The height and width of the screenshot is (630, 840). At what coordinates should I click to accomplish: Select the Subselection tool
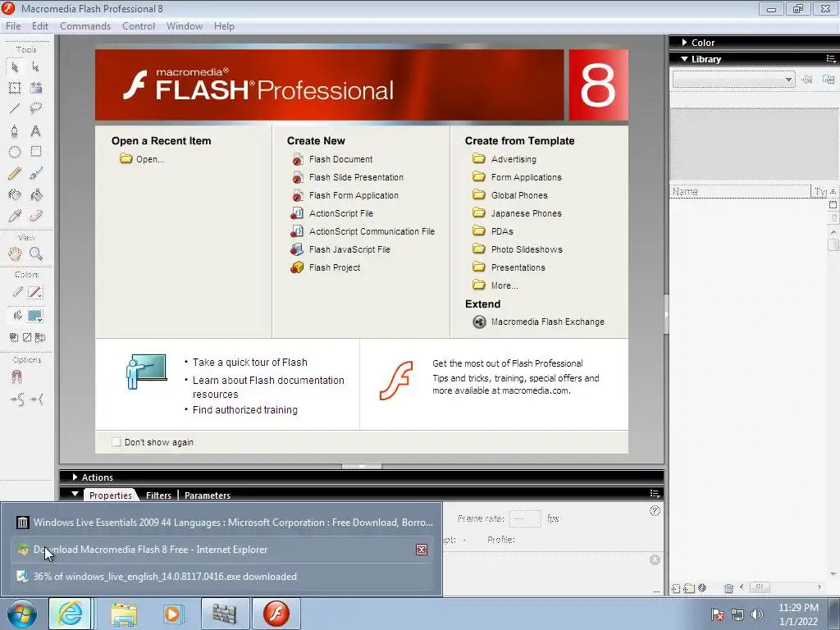click(35, 67)
